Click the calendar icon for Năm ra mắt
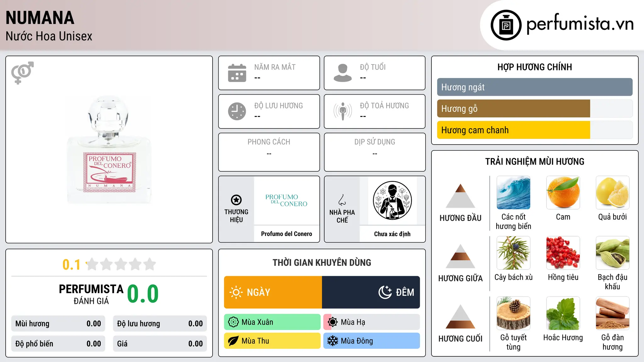The image size is (644, 362). point(237,73)
